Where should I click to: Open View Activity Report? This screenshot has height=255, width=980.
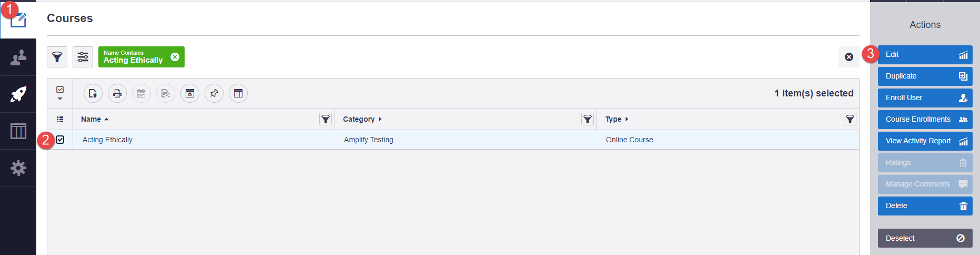(925, 141)
